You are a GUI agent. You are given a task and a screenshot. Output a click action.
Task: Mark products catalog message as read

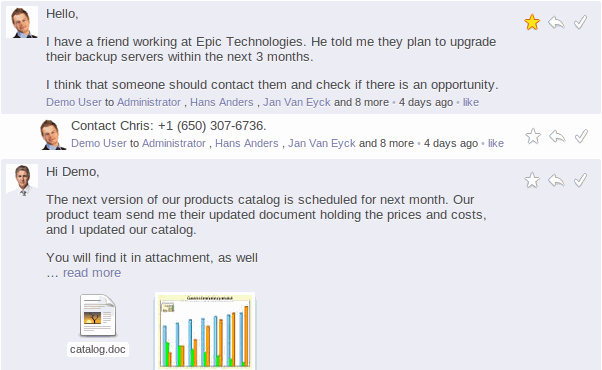[x=580, y=180]
